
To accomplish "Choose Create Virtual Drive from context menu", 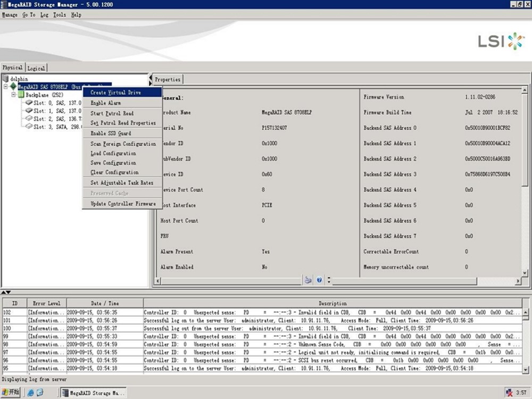I will pos(115,93).
